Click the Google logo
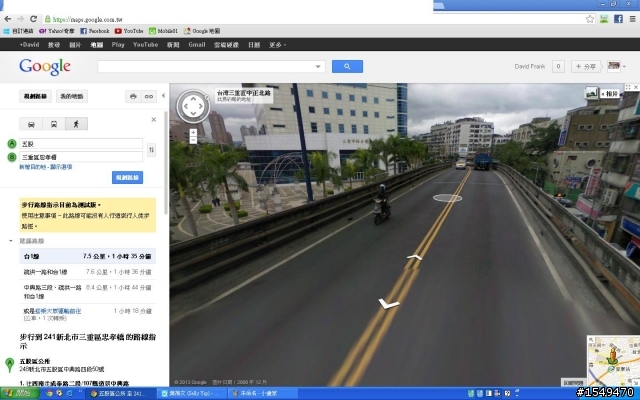This screenshot has width=640, height=400. [x=45, y=67]
